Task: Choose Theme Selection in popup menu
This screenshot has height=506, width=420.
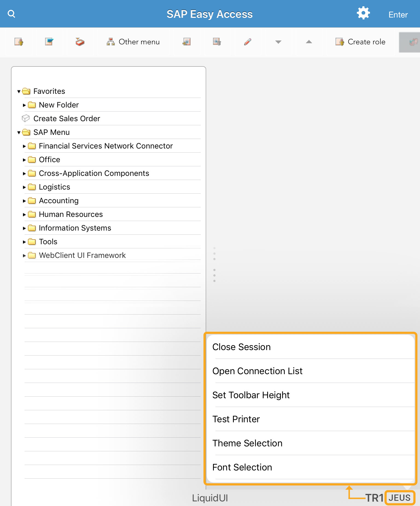Action: pyautogui.click(x=247, y=443)
